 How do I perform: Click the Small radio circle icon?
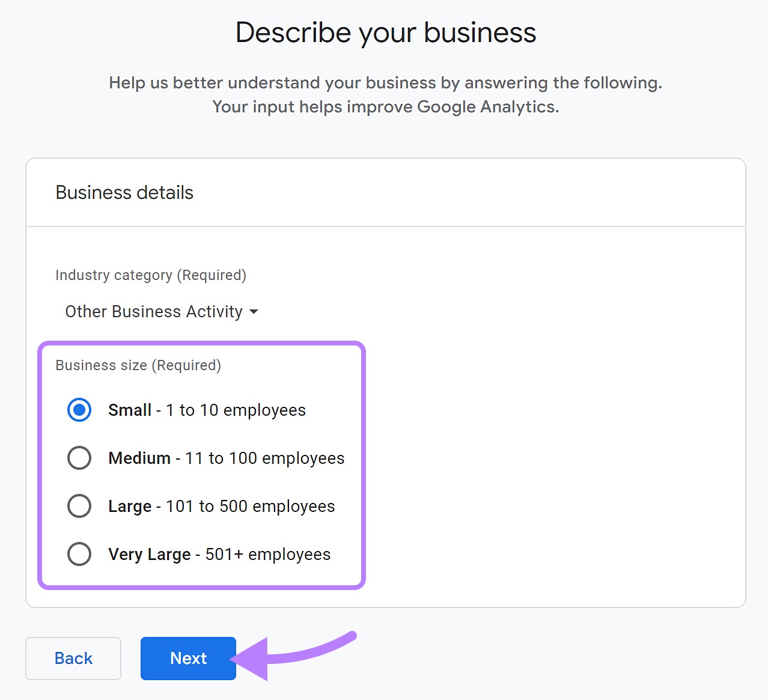pos(79,410)
